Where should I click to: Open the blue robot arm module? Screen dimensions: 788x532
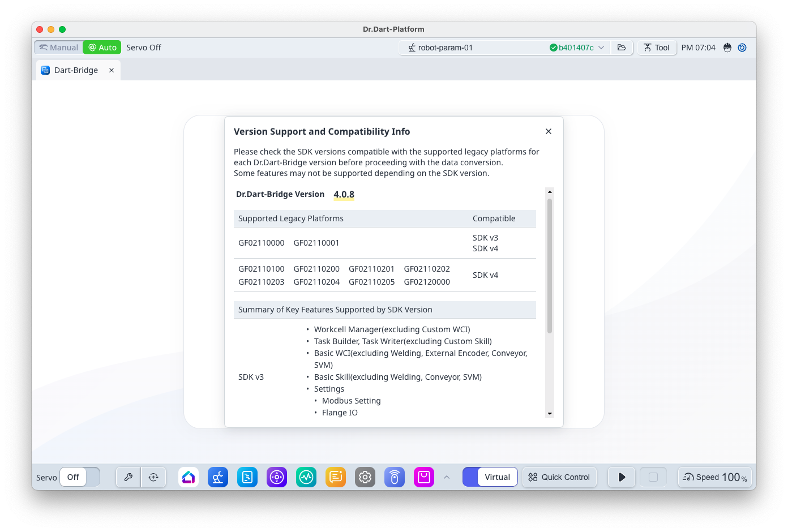(x=218, y=477)
